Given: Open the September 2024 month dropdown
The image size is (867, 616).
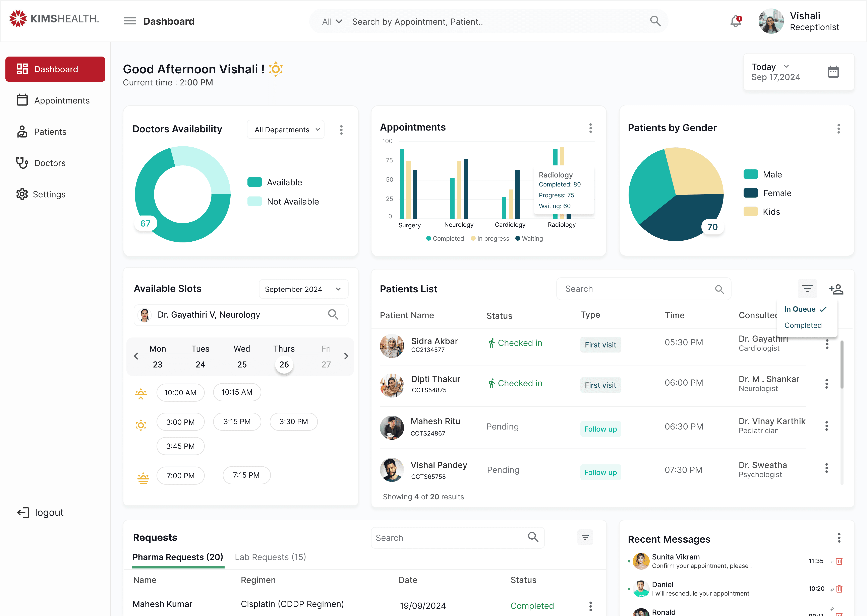Looking at the screenshot, I should (x=303, y=289).
